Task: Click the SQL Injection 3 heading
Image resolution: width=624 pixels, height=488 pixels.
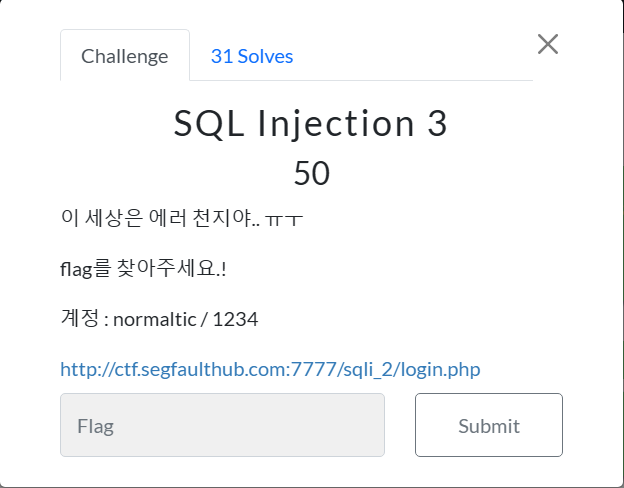Action: tap(311, 124)
